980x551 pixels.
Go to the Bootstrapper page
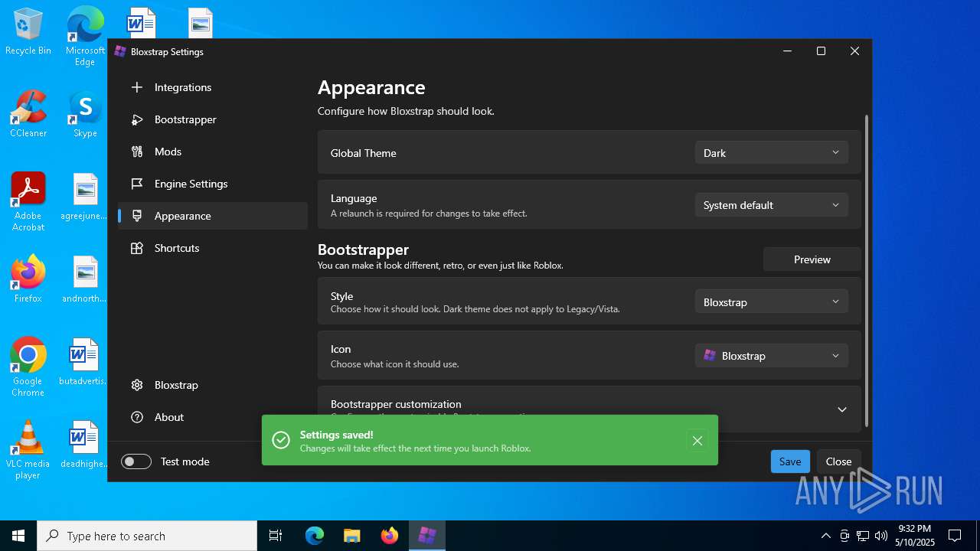coord(213,119)
